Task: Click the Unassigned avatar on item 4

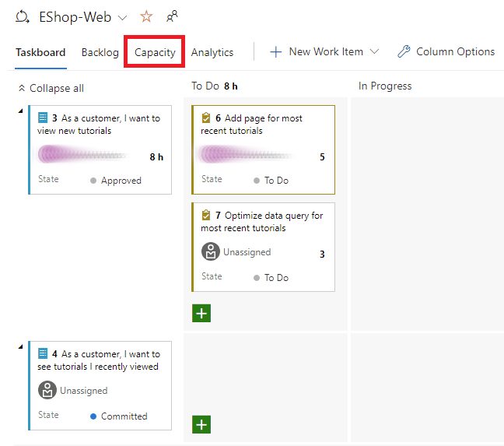Action: pos(47,391)
